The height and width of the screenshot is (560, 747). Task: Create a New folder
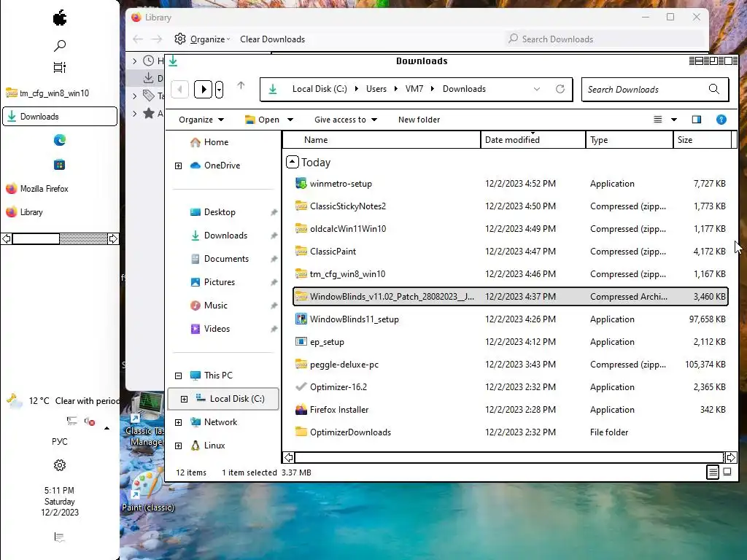(419, 120)
